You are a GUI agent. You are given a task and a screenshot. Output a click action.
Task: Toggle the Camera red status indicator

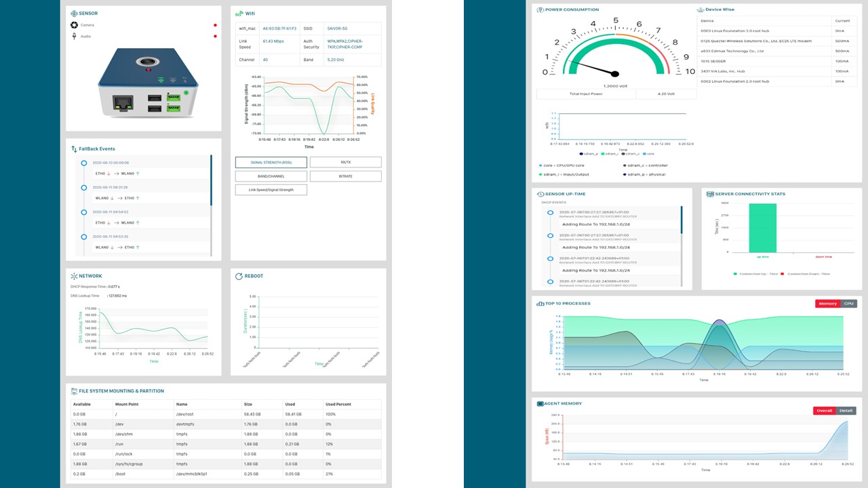(x=215, y=26)
